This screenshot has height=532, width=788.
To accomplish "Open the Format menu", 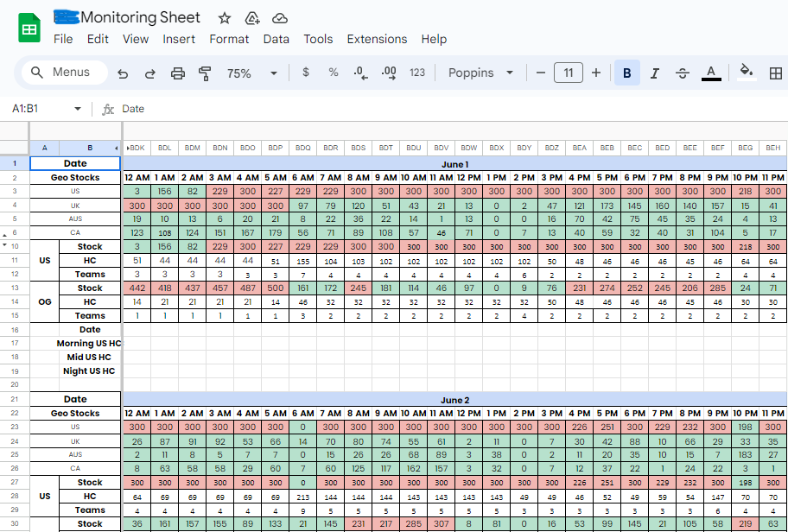I will (229, 39).
